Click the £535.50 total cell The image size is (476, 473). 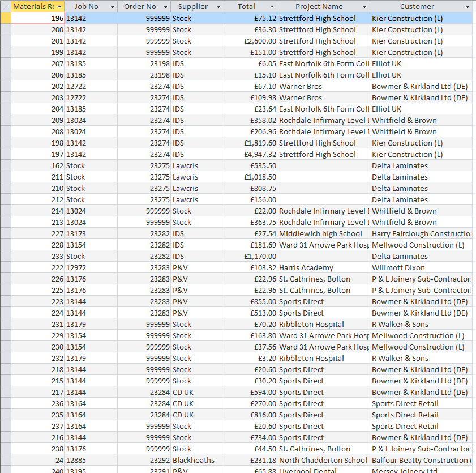250,165
